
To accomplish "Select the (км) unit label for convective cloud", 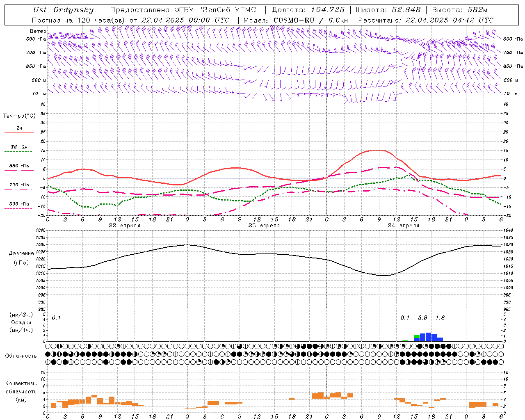I will coord(21,399).
